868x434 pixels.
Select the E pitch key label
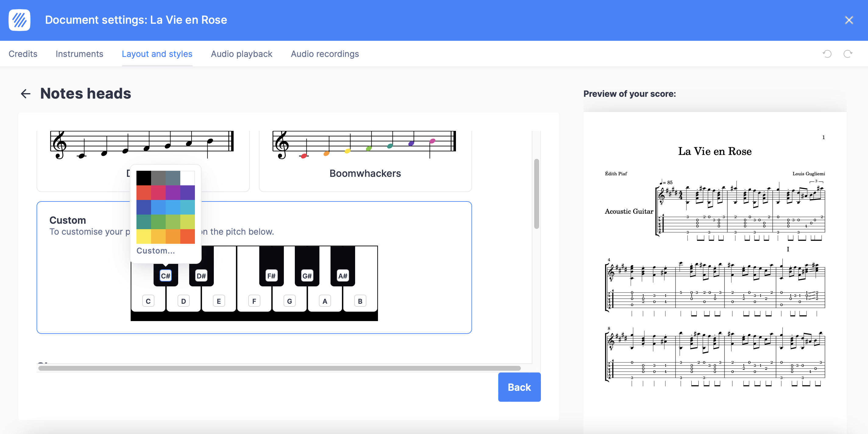[219, 301]
